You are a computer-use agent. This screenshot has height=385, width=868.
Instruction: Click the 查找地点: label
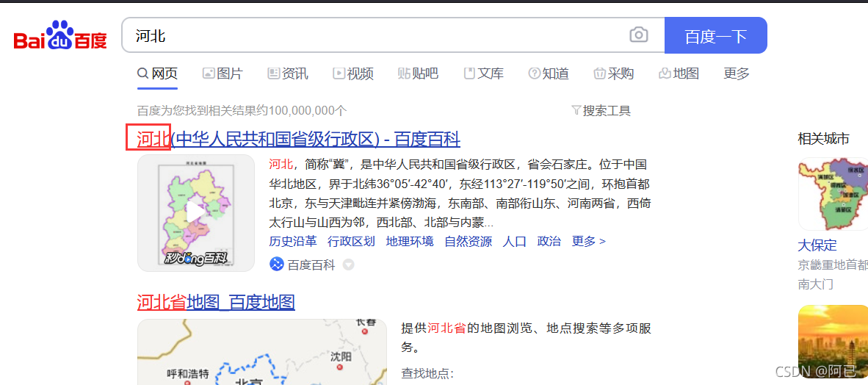click(427, 374)
